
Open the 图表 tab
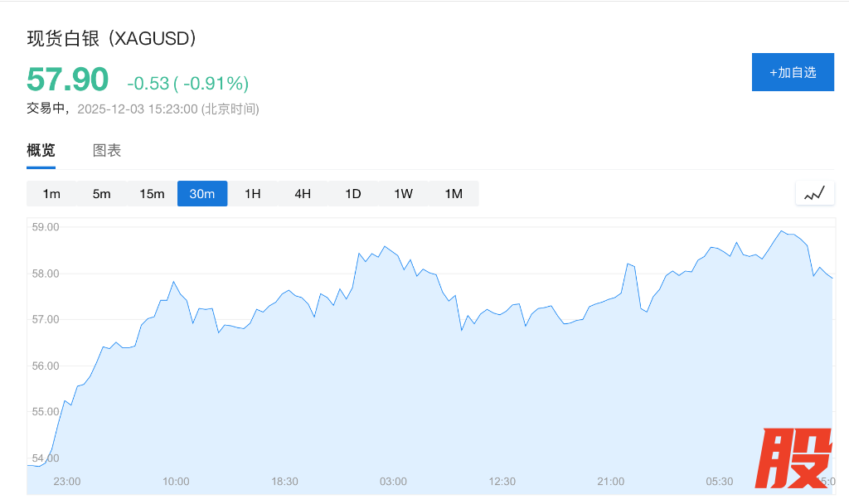107,151
